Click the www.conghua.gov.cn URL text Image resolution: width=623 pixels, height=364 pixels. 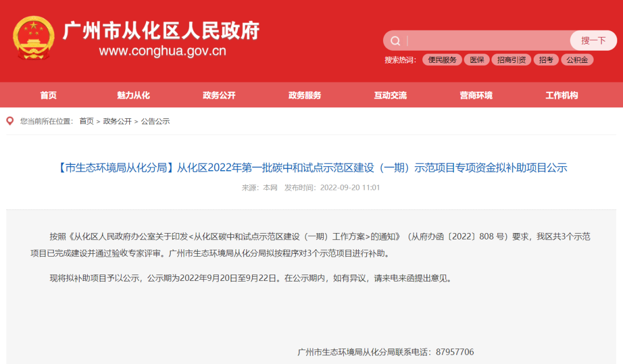(x=163, y=51)
